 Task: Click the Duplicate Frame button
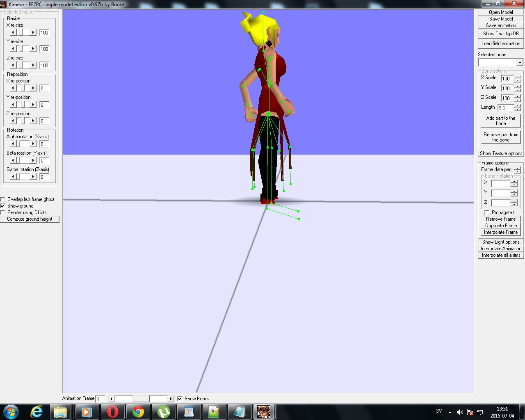tap(501, 226)
